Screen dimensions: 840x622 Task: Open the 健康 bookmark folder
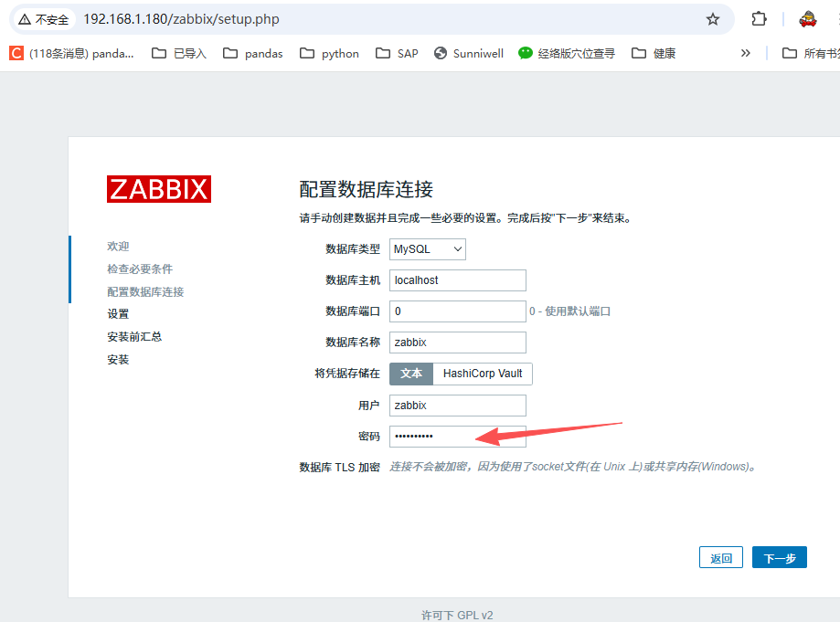point(654,54)
